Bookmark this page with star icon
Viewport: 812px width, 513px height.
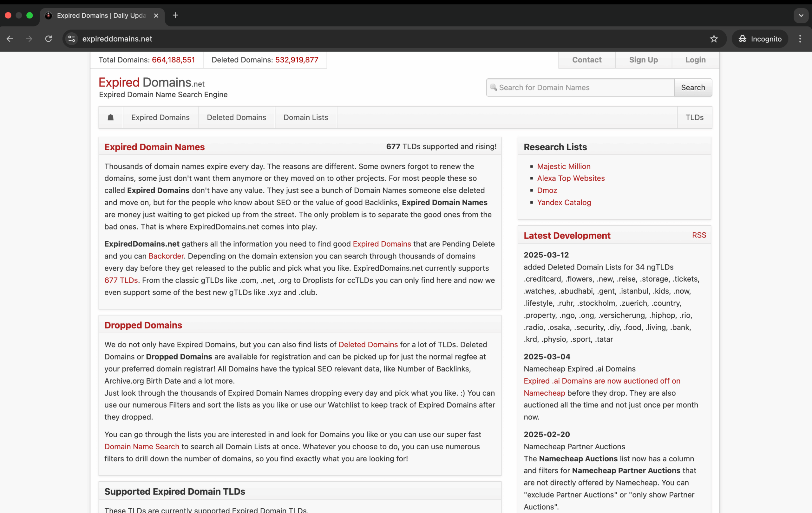[x=714, y=39]
